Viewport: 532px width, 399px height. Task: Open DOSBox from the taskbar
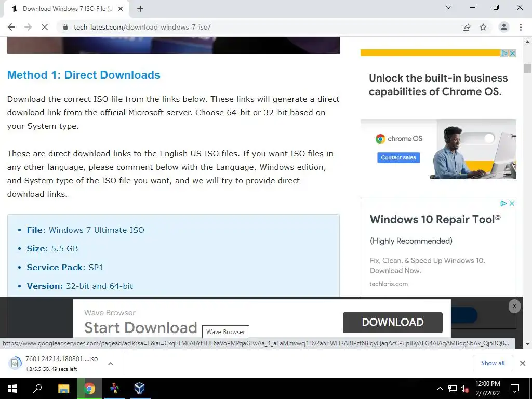point(115,389)
